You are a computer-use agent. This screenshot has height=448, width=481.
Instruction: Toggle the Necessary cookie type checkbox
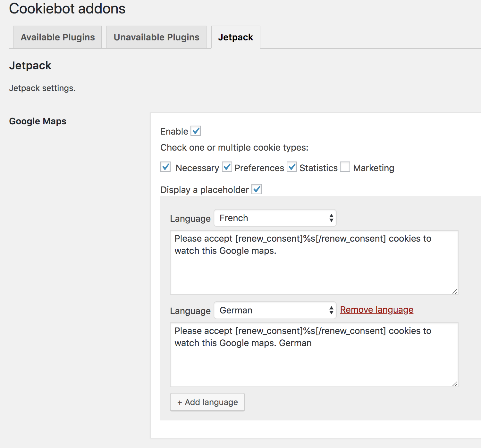165,167
